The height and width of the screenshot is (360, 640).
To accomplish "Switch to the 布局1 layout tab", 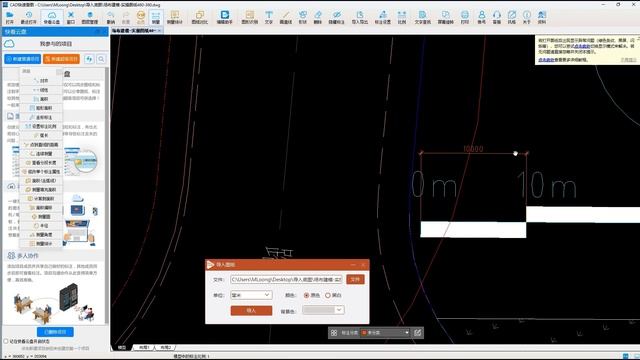I will point(144,347).
